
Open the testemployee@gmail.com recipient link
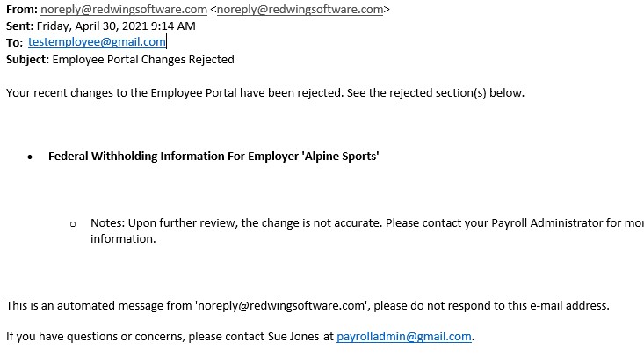97,42
